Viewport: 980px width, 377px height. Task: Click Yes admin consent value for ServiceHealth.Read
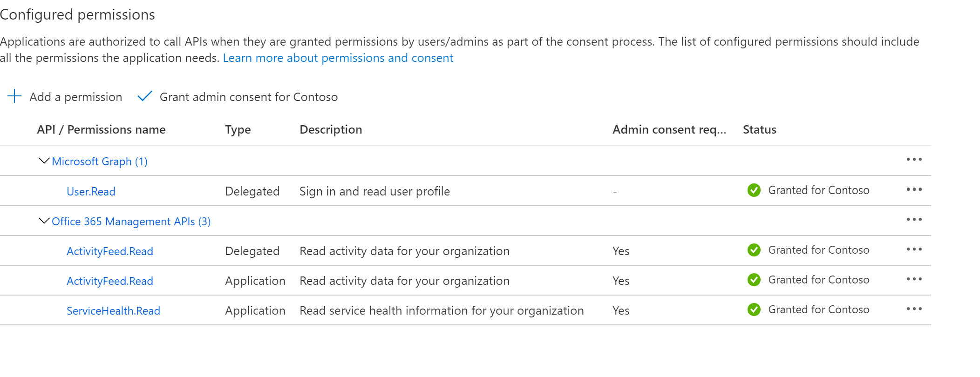621,311
